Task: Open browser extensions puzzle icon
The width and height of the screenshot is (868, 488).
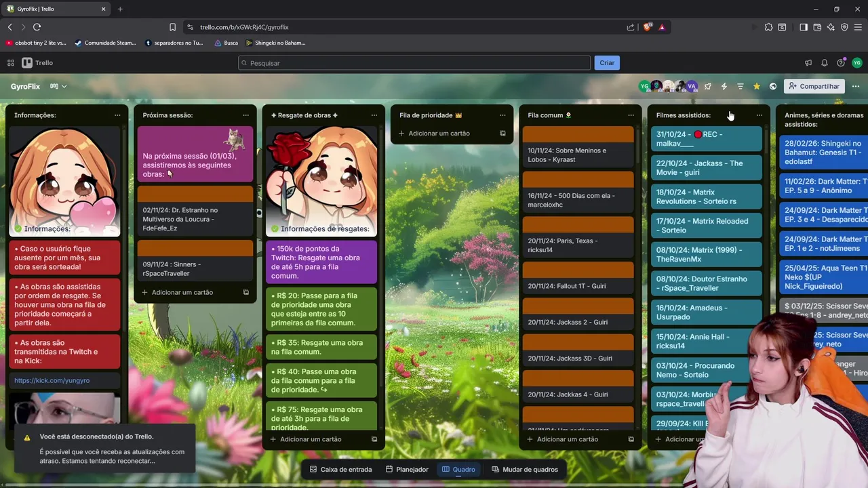Action: [x=768, y=27]
